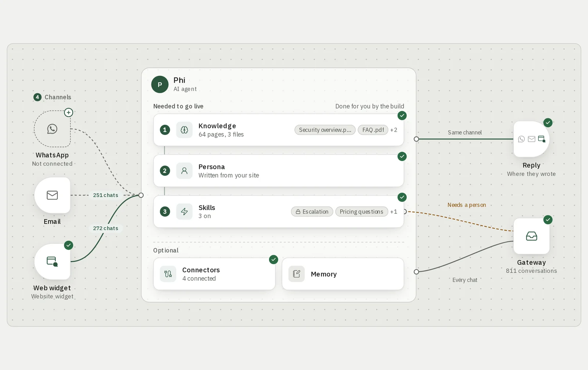Click the WhatsApp channel icon
Image resolution: width=588 pixels, height=370 pixels.
tap(52, 129)
